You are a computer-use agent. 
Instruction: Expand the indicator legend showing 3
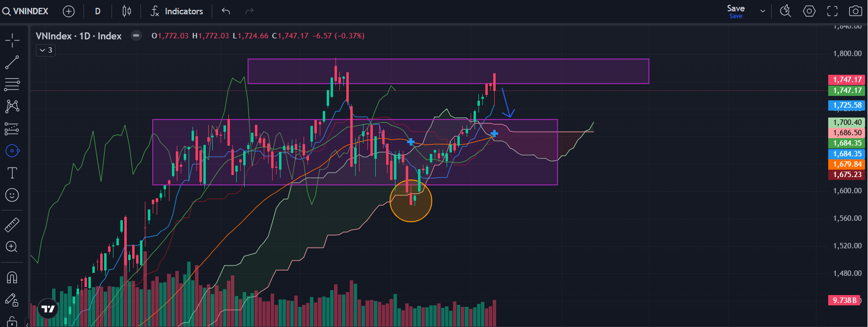point(46,50)
